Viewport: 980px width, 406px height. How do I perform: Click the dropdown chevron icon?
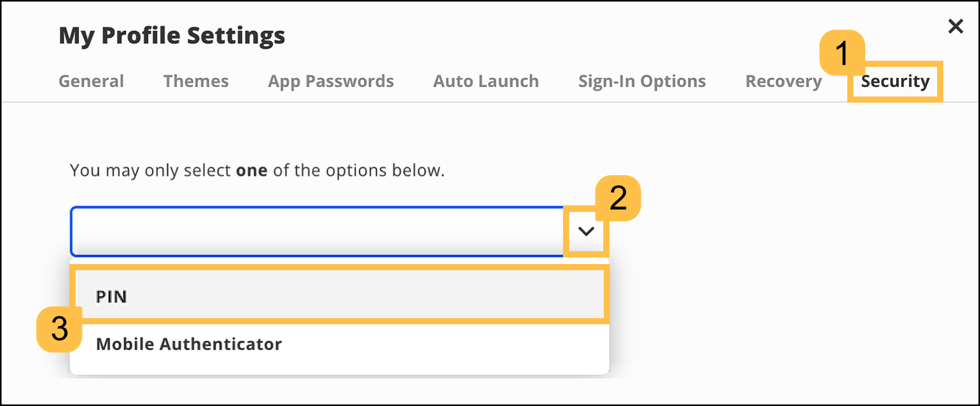[x=585, y=231]
